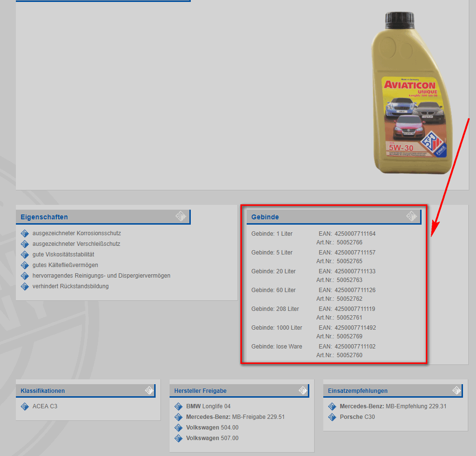Click the Gebinde: lose Ware label
This screenshot has height=456, width=476.
277,347
